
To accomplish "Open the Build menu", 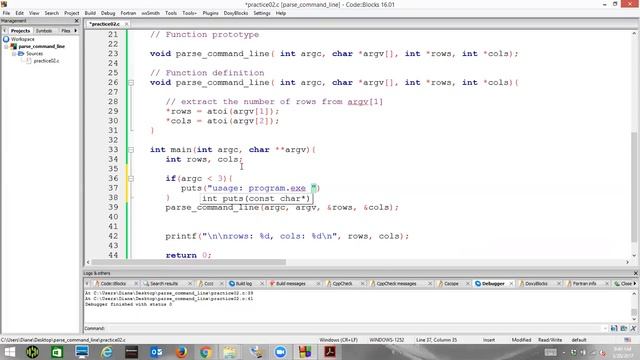I will (90, 13).
